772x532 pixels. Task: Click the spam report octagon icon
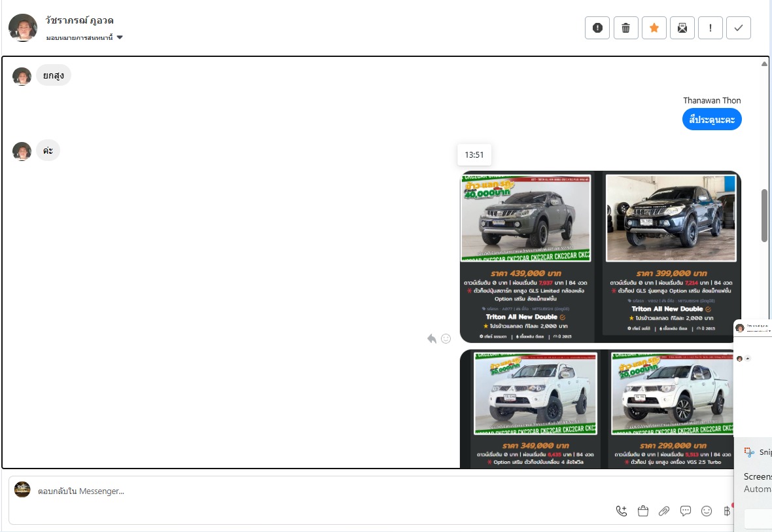[597, 28]
